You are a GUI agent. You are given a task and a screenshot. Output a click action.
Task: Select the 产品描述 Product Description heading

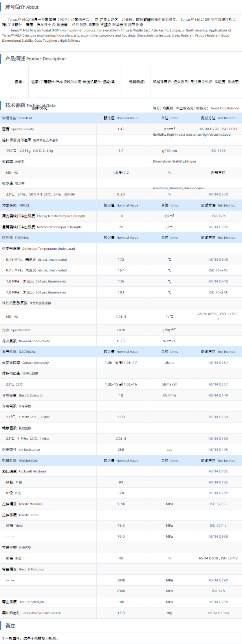pos(35,59)
